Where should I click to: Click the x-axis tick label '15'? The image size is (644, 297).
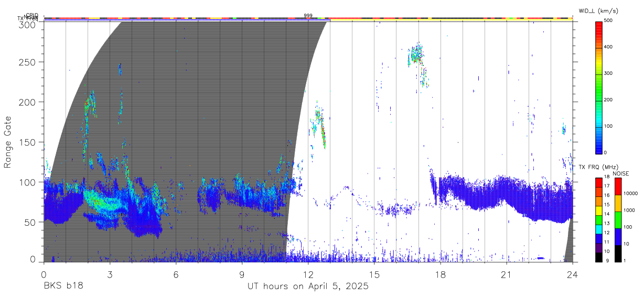[x=374, y=274]
